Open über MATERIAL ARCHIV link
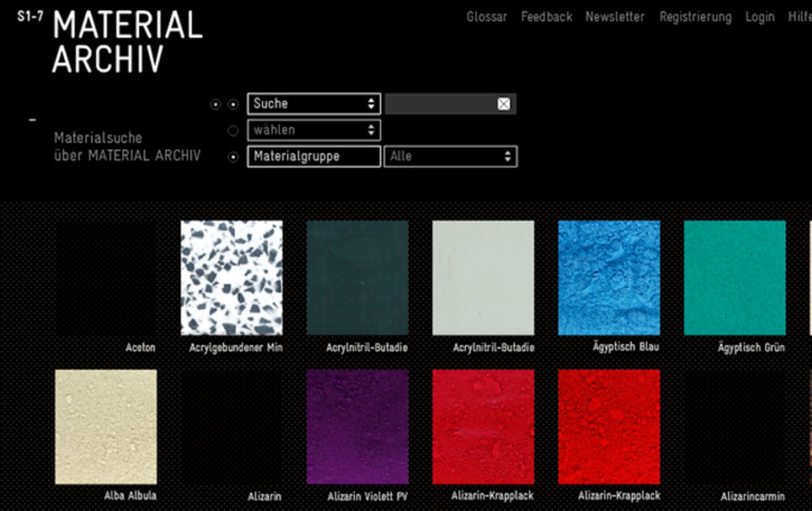 point(127,156)
